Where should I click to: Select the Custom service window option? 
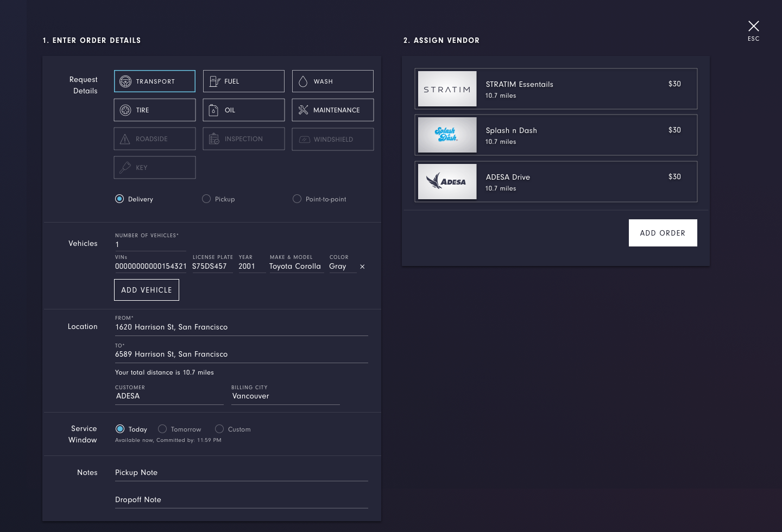(219, 429)
